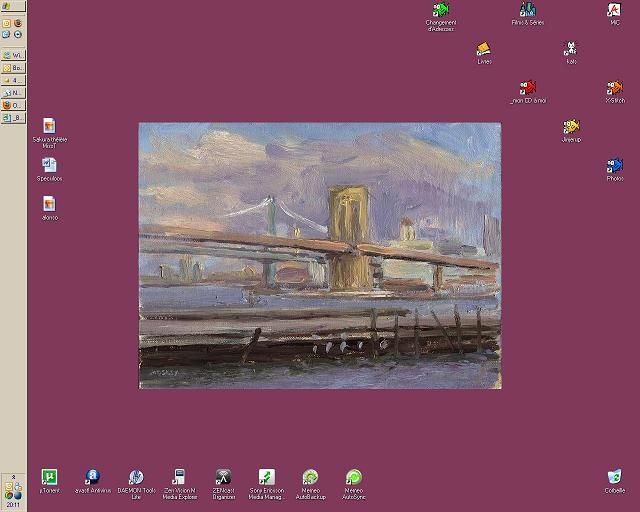The height and width of the screenshot is (512, 640).
Task: Open the red fish folder shortcut
Action: 528,92
